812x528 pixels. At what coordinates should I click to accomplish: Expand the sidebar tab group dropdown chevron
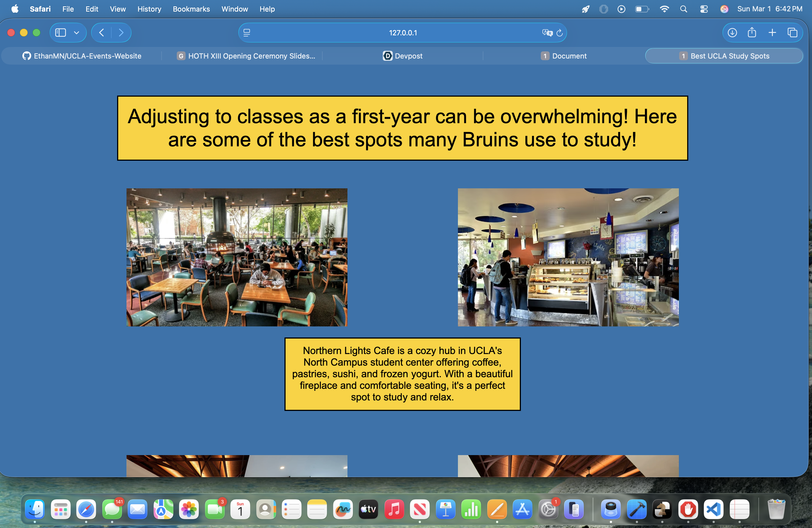pos(77,33)
